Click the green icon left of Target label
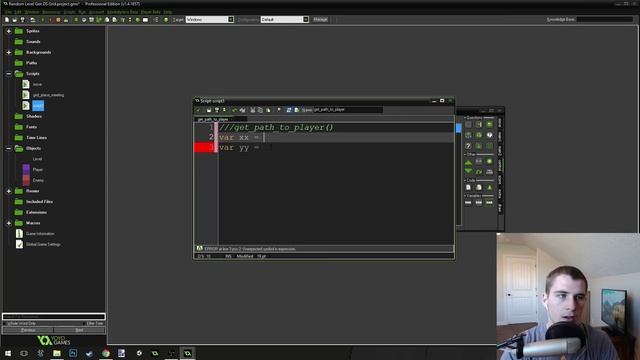The image size is (640, 360). (166, 20)
